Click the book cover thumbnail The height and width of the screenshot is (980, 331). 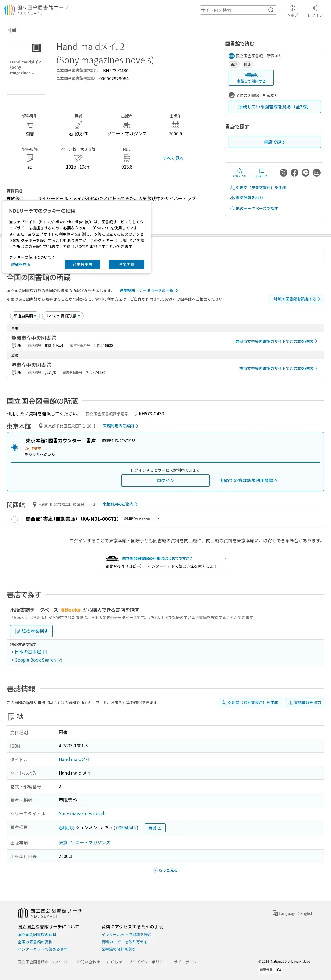point(26,67)
